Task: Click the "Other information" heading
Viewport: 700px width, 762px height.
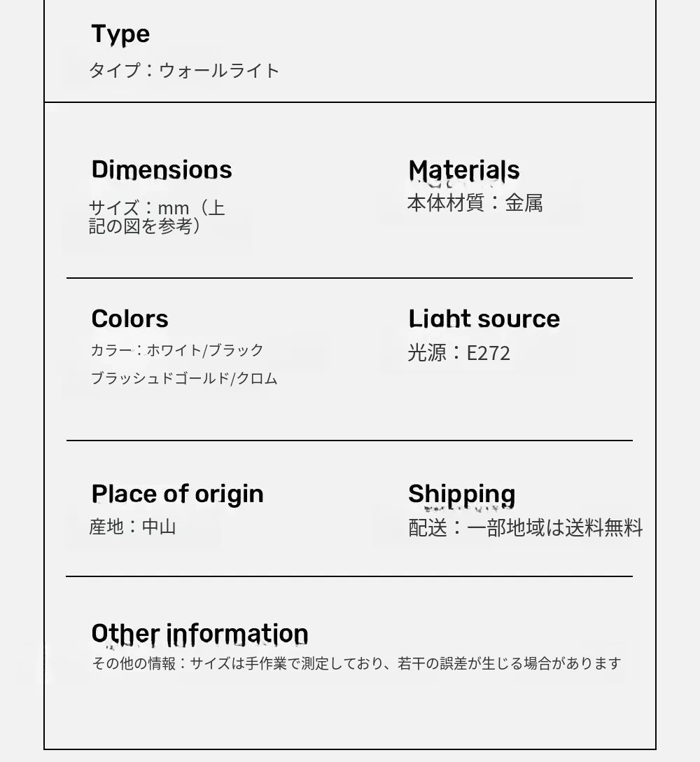Action: [x=199, y=633]
